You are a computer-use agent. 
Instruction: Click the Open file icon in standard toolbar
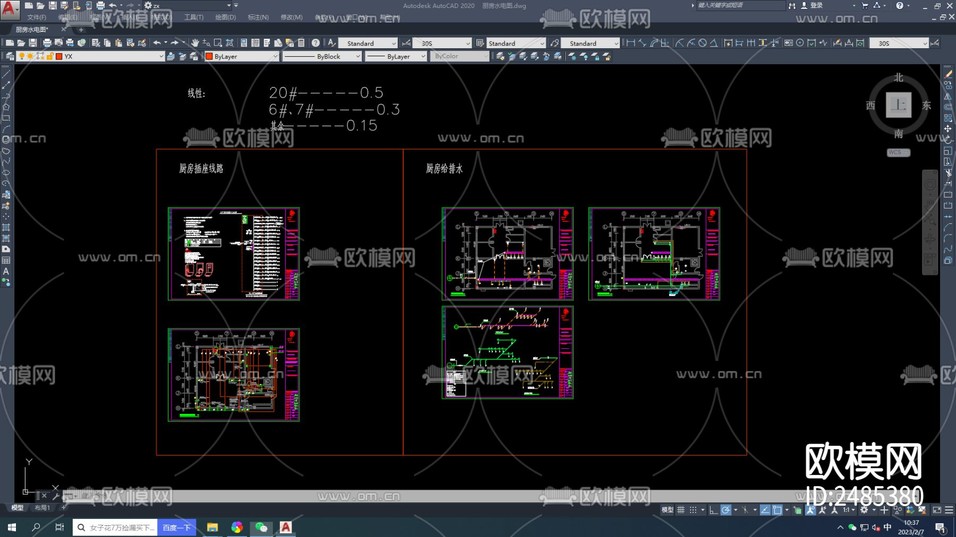click(x=21, y=43)
